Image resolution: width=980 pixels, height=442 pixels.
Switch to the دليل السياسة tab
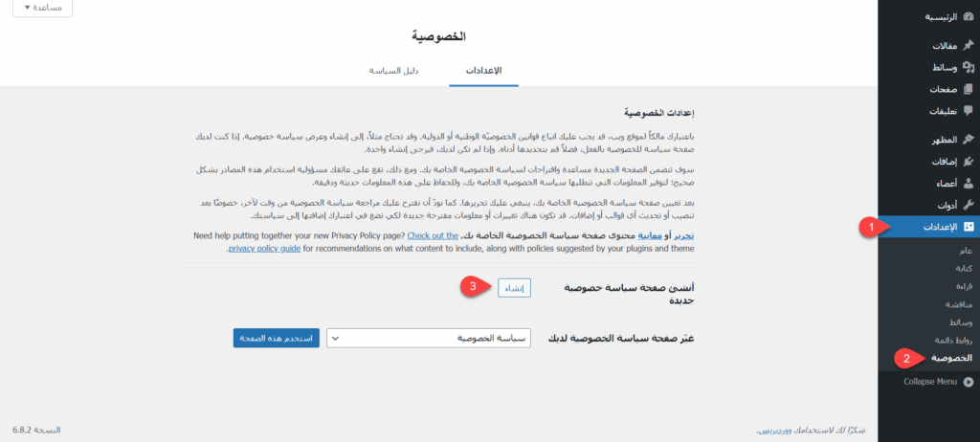[393, 70]
